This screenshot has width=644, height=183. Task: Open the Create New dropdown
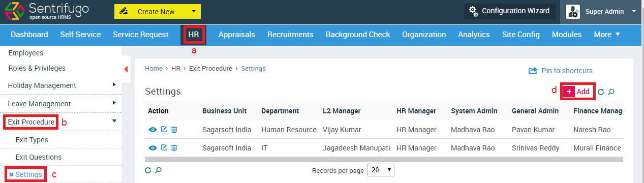158,11
